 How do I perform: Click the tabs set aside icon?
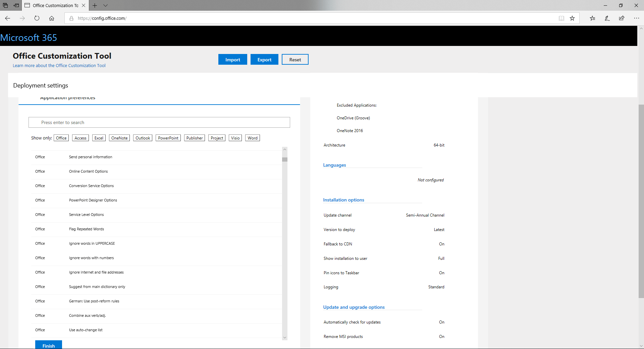pos(5,5)
